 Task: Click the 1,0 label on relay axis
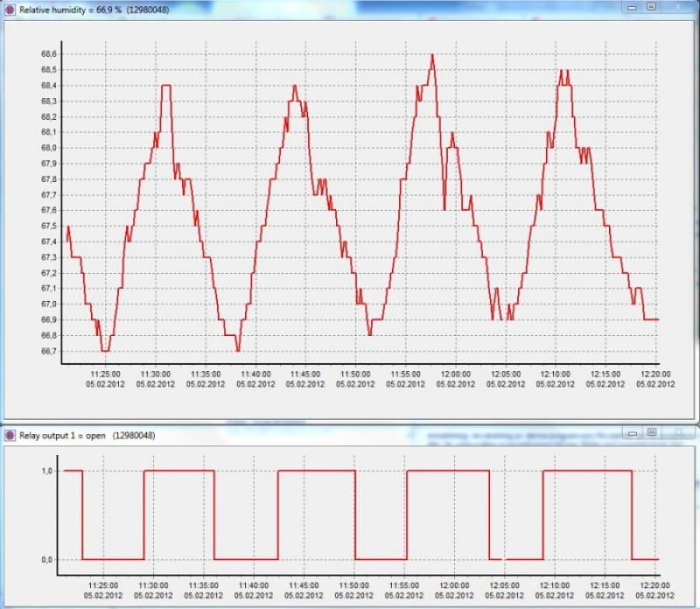coord(46,471)
